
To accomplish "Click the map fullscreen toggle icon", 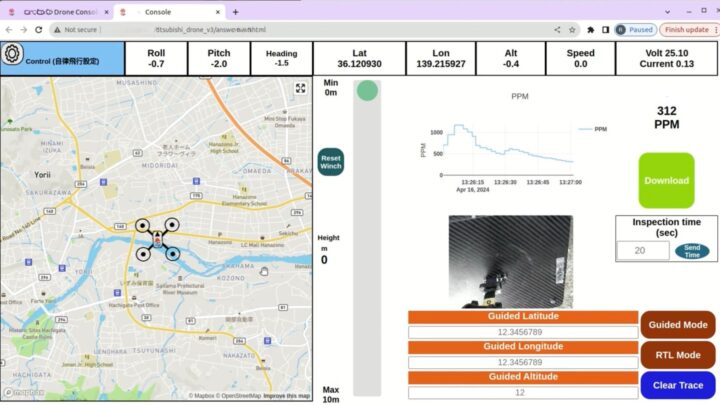I will [300, 88].
